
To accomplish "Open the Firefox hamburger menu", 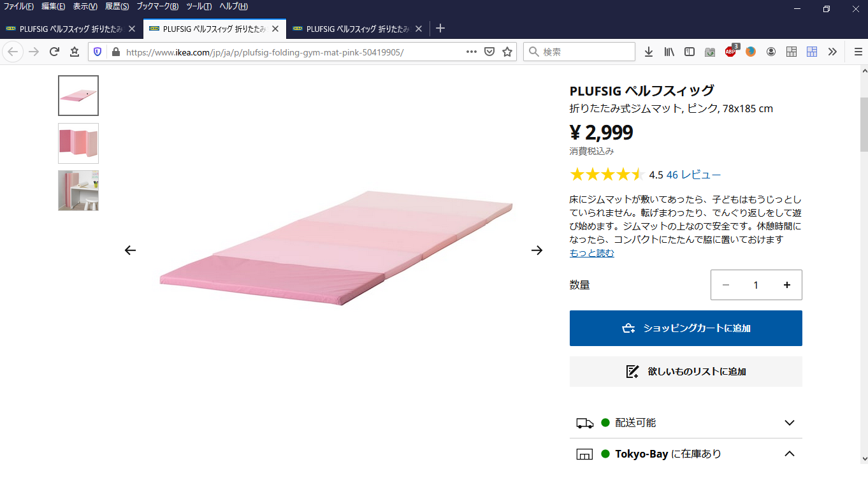I will pos(858,52).
